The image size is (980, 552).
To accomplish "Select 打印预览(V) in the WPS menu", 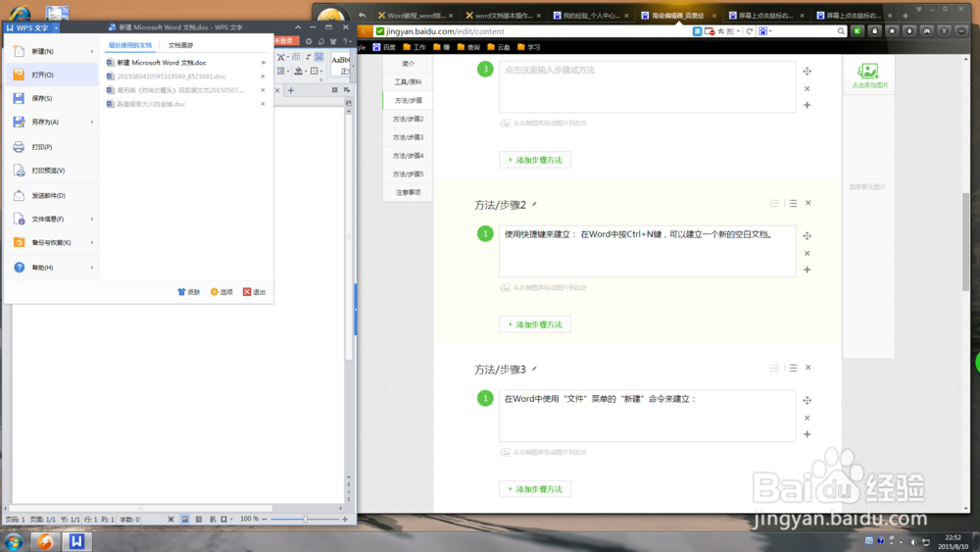I will pyautogui.click(x=51, y=170).
